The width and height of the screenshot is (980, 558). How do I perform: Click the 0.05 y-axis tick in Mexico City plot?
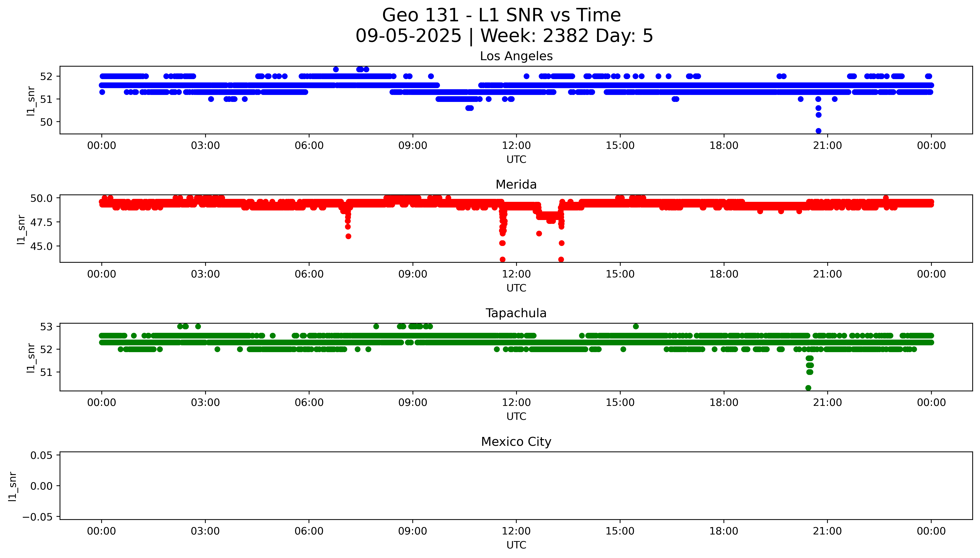pyautogui.click(x=41, y=455)
